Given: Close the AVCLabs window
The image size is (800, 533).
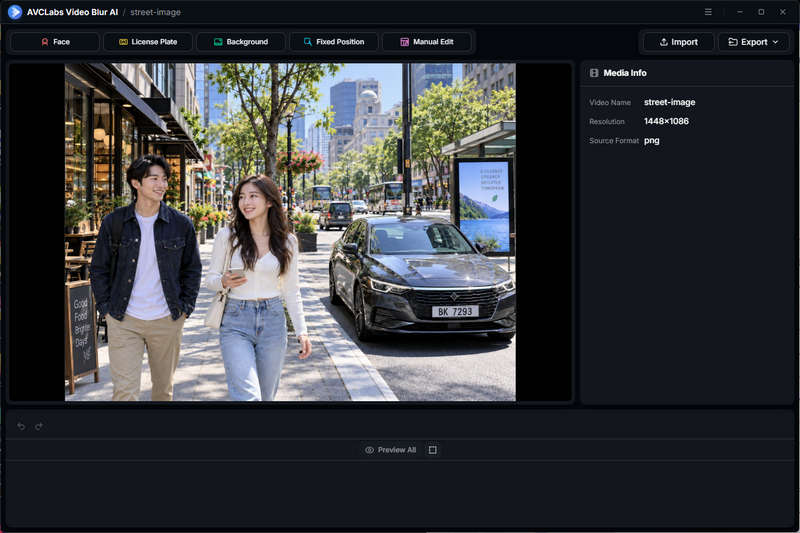Looking at the screenshot, I should coord(783,12).
